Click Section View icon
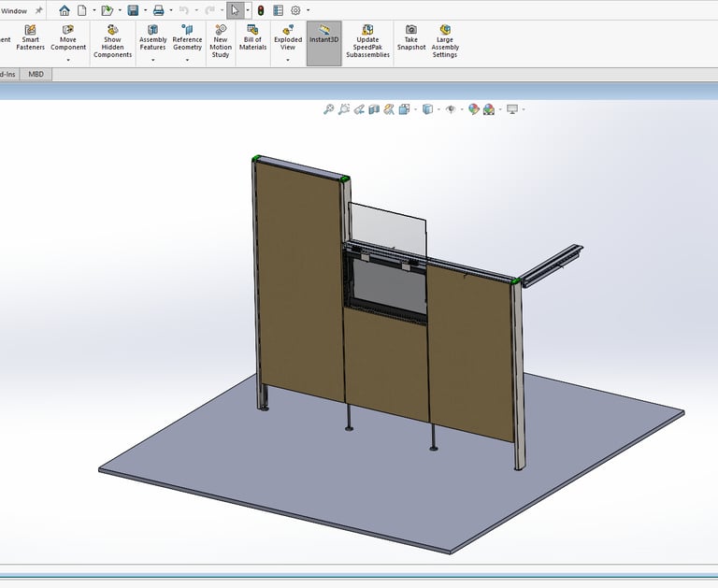The height and width of the screenshot is (588, 718). [374, 109]
